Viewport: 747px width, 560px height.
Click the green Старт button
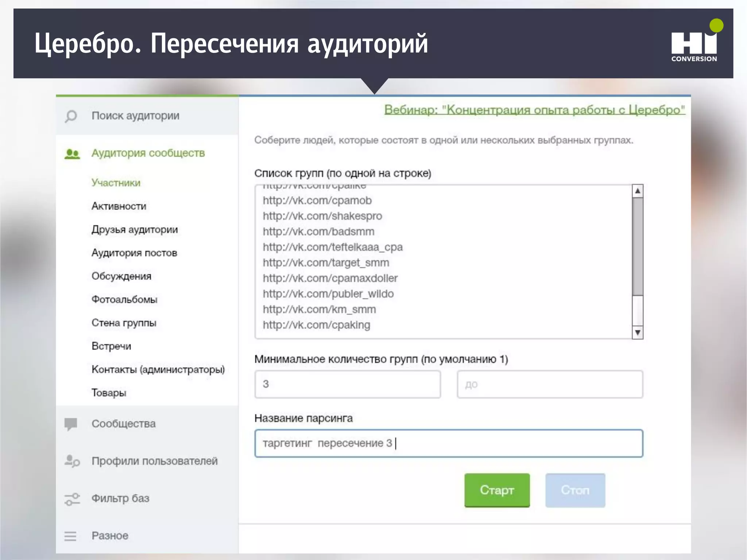[x=497, y=490]
